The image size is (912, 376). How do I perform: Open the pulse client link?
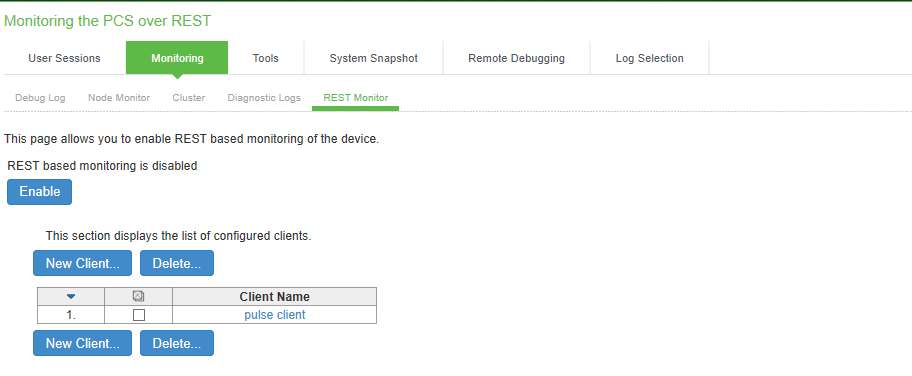(275, 315)
